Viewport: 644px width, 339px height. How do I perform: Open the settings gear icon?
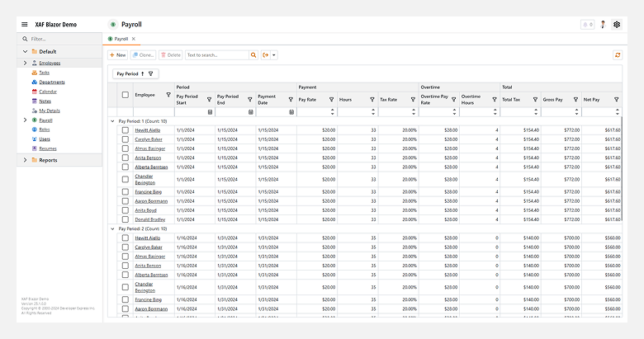click(616, 25)
